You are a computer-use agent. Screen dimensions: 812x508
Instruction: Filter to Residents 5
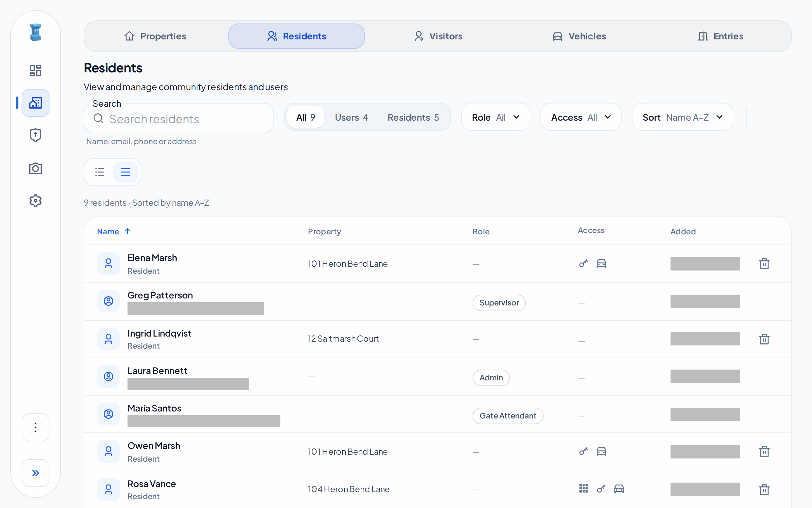(x=413, y=117)
